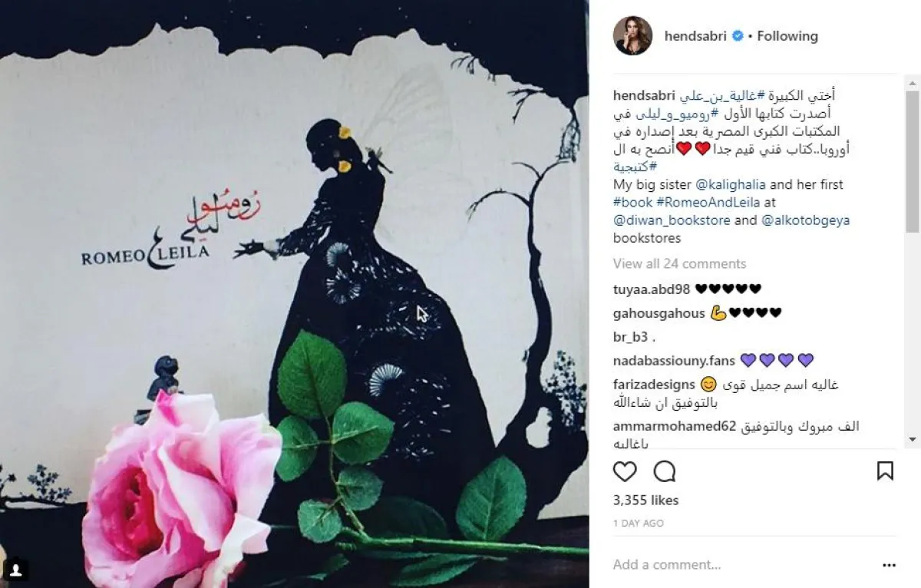Click the Romeo & Leila book photo
This screenshot has width=921, height=588.
[294, 294]
